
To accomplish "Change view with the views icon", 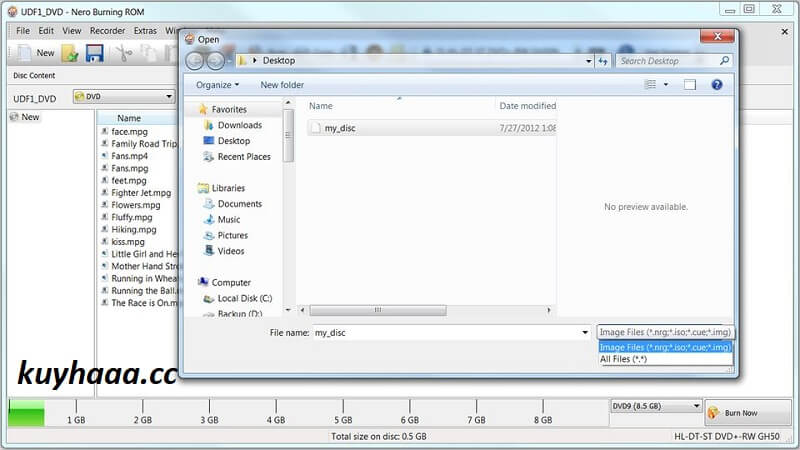I will click(651, 85).
